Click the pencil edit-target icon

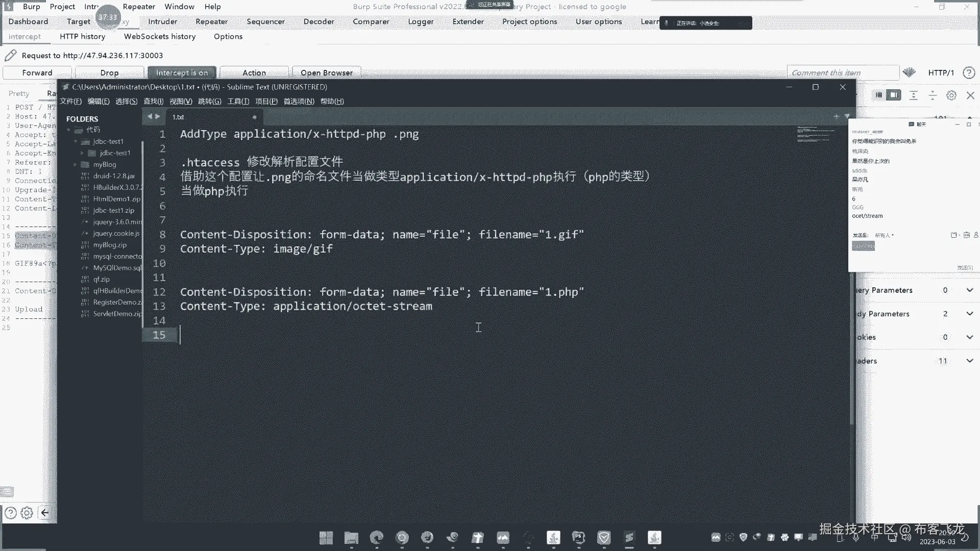tap(10, 55)
